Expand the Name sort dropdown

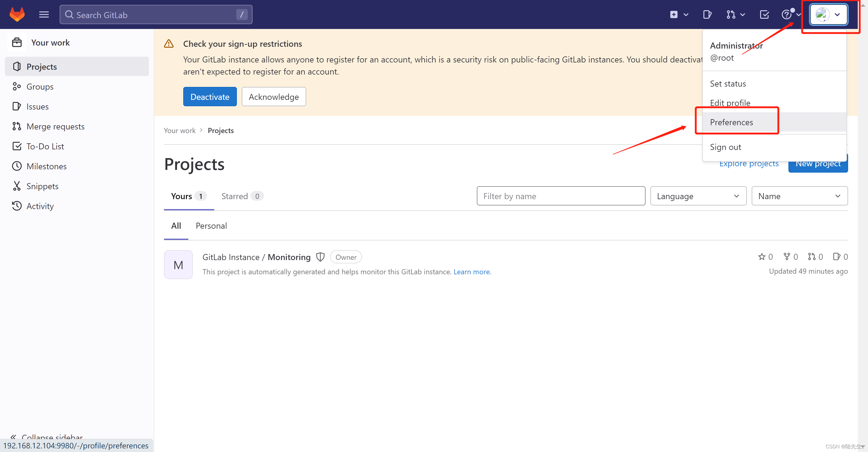(799, 196)
